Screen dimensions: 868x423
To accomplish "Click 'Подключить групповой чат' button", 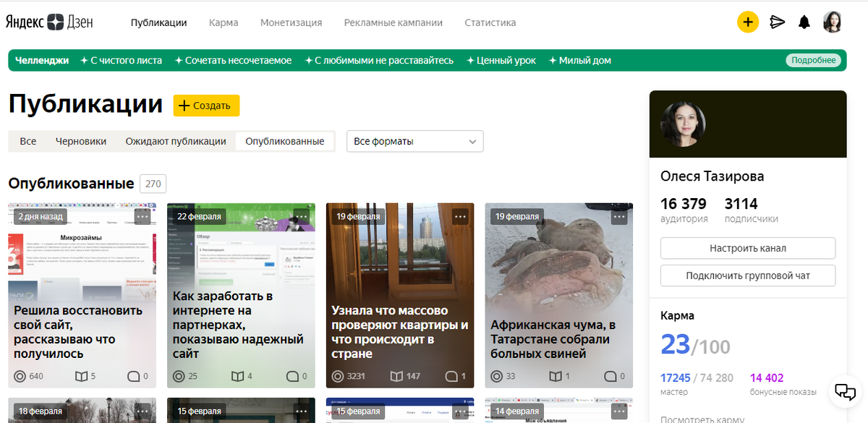I will (x=748, y=275).
